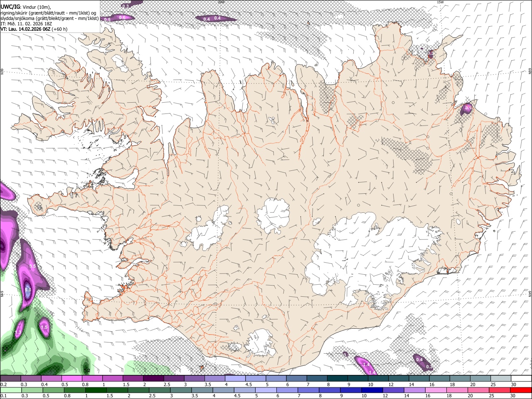Click the dusky mauve 0.2 swatch on upper scale
This screenshot has height=399, width=532.
click(x=10, y=379)
